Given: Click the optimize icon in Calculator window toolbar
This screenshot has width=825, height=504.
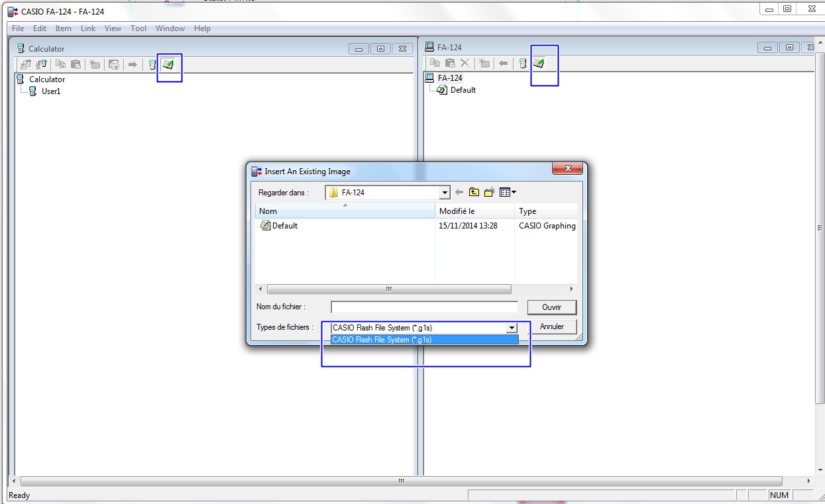Looking at the screenshot, I should [114, 64].
